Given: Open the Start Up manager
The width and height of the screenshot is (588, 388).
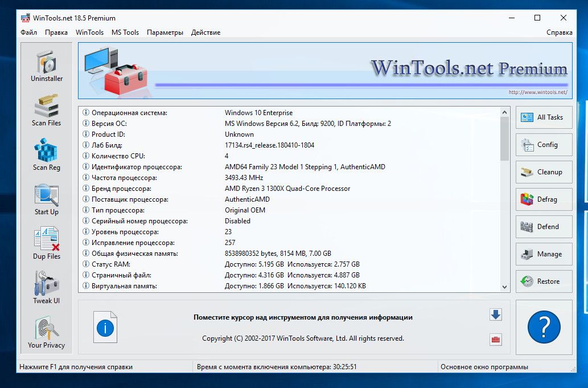Looking at the screenshot, I should click(47, 199).
